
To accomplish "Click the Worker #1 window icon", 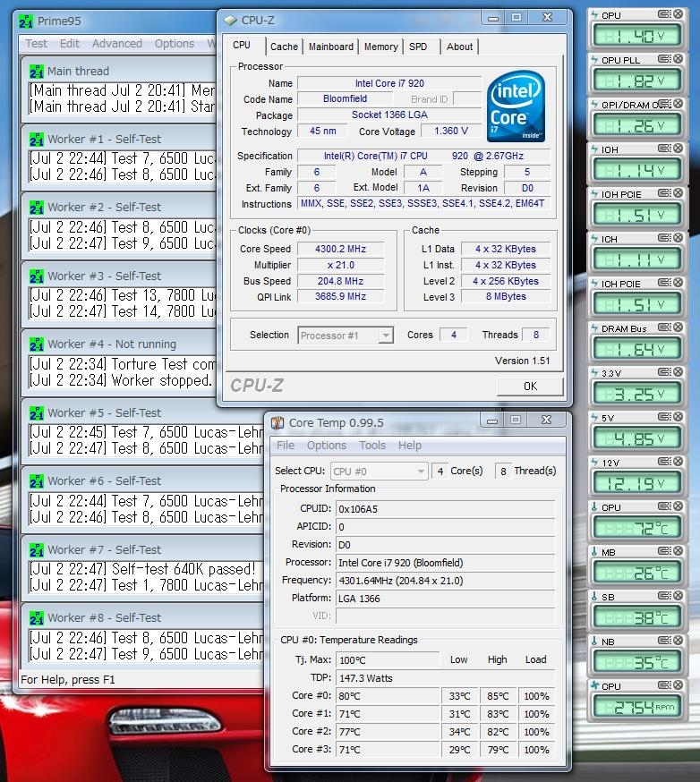I will pos(37,140).
